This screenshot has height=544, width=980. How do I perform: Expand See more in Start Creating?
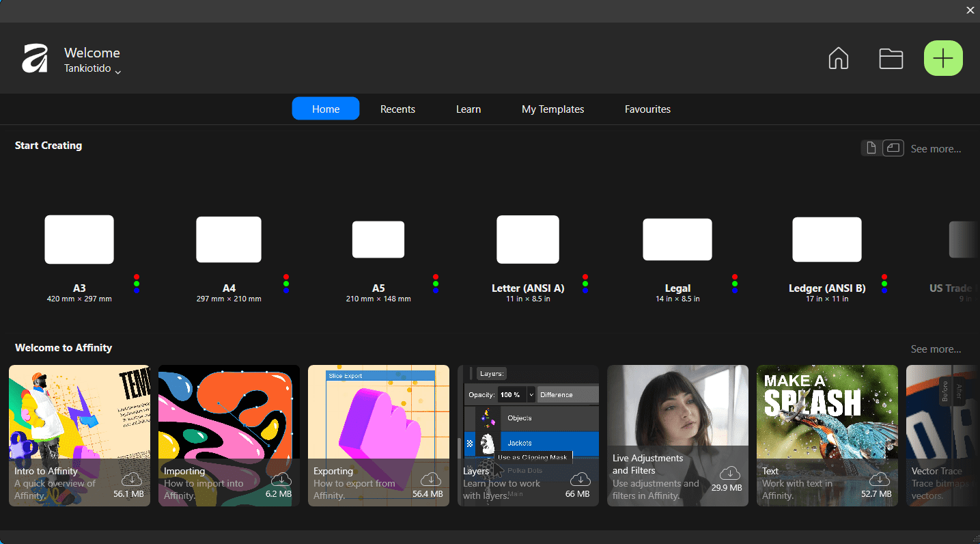point(936,149)
